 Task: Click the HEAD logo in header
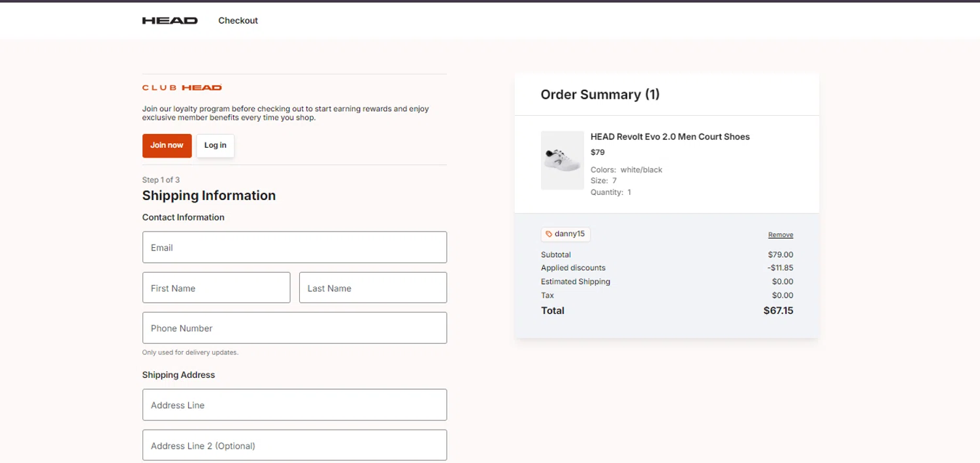[x=170, y=21]
